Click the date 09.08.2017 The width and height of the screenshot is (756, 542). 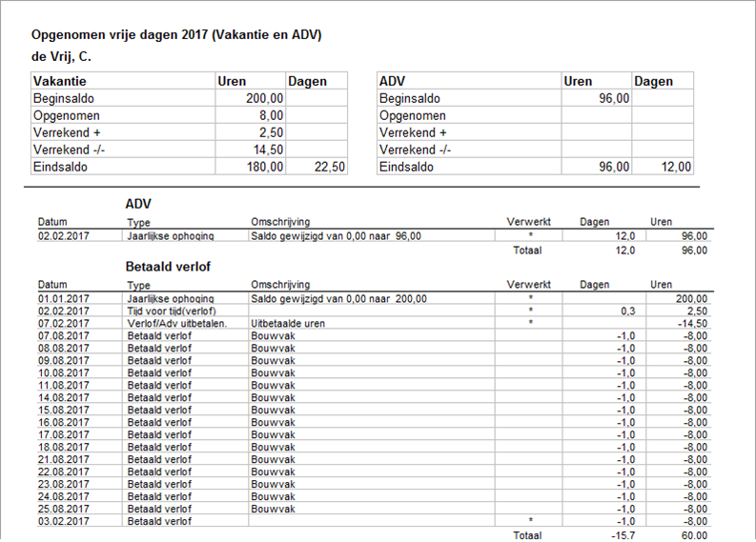tap(64, 361)
